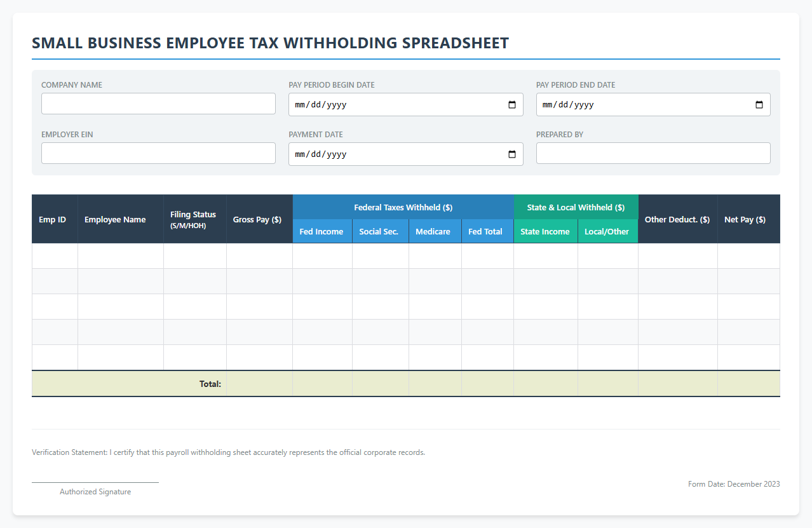Screen dimensions: 812x528
Task: Click the Company Name label
Action: (72, 85)
